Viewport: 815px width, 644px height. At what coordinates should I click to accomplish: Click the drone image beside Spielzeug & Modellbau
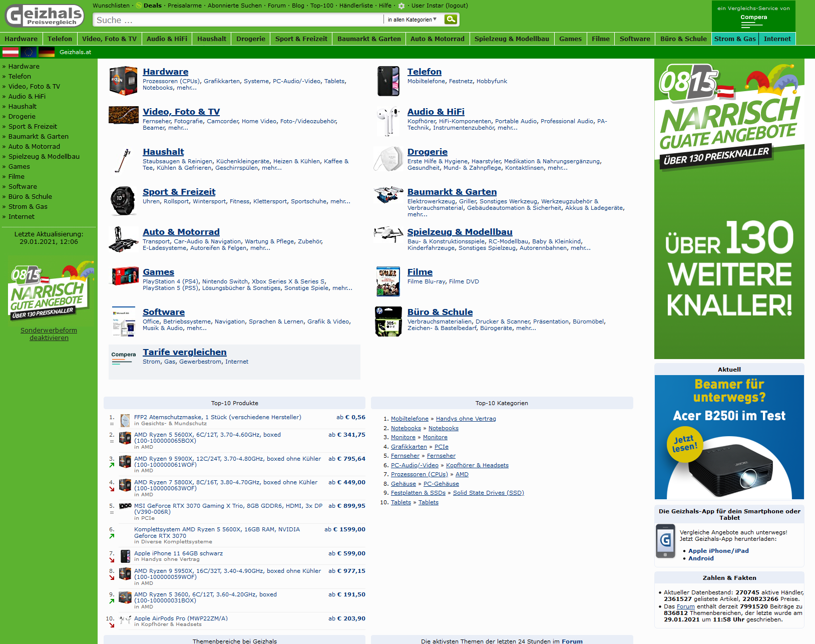pos(388,234)
